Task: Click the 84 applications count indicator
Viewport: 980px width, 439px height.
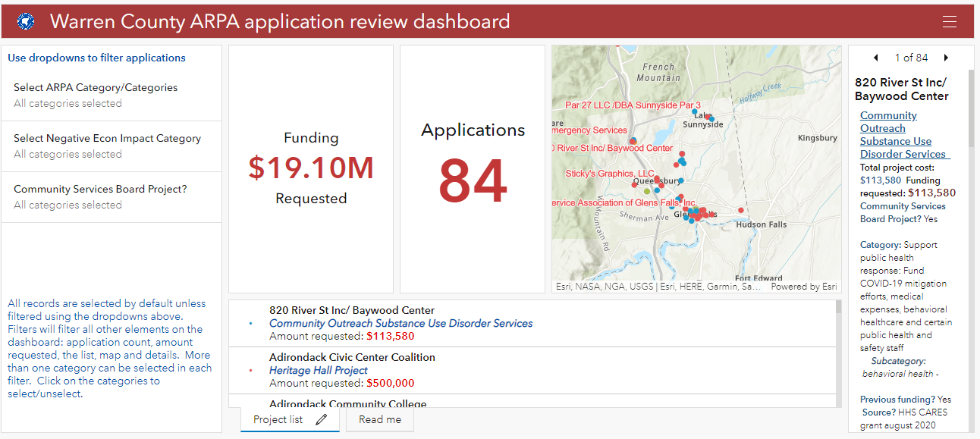Action: tap(473, 182)
